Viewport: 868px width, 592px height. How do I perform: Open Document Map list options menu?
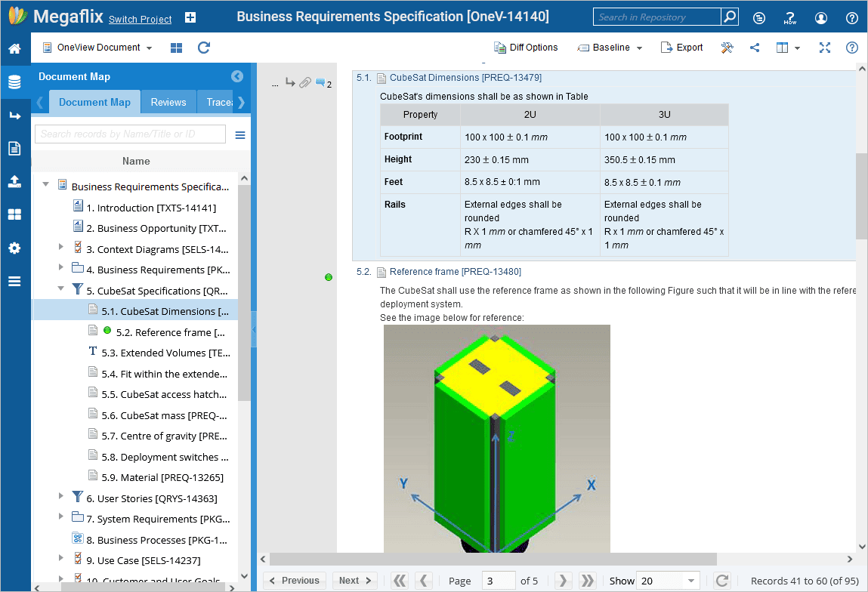click(x=240, y=135)
